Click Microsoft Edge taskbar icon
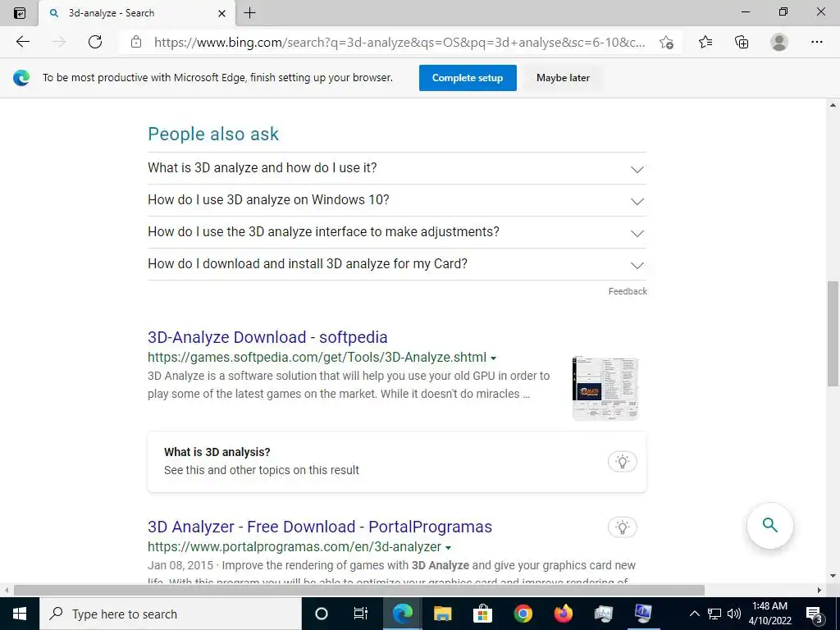 pos(402,614)
